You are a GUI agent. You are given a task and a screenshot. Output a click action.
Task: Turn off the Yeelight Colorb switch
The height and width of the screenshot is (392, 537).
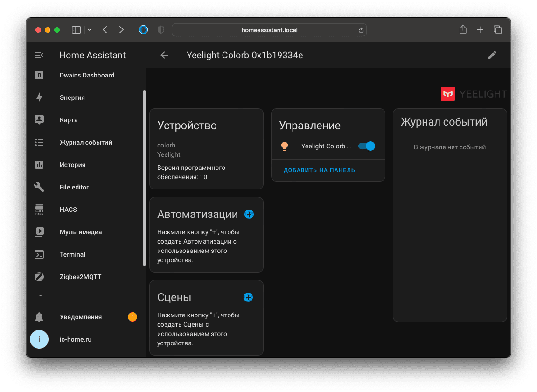click(x=366, y=147)
